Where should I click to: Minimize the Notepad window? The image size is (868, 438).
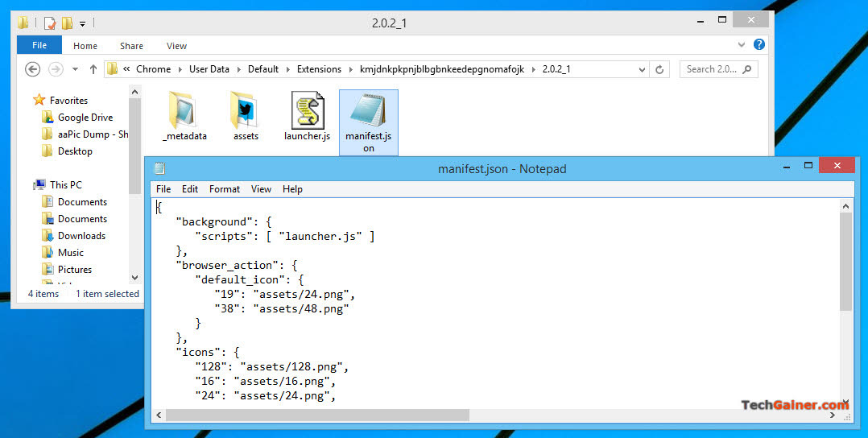786,166
